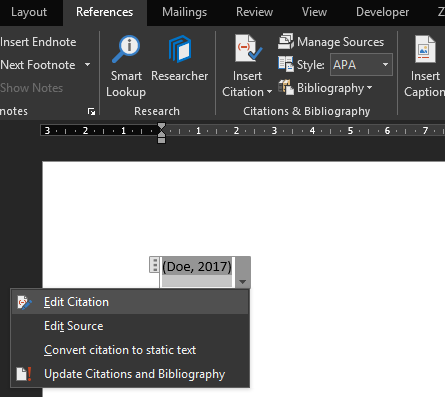Select Update Citations and Bibliography

pos(130,374)
